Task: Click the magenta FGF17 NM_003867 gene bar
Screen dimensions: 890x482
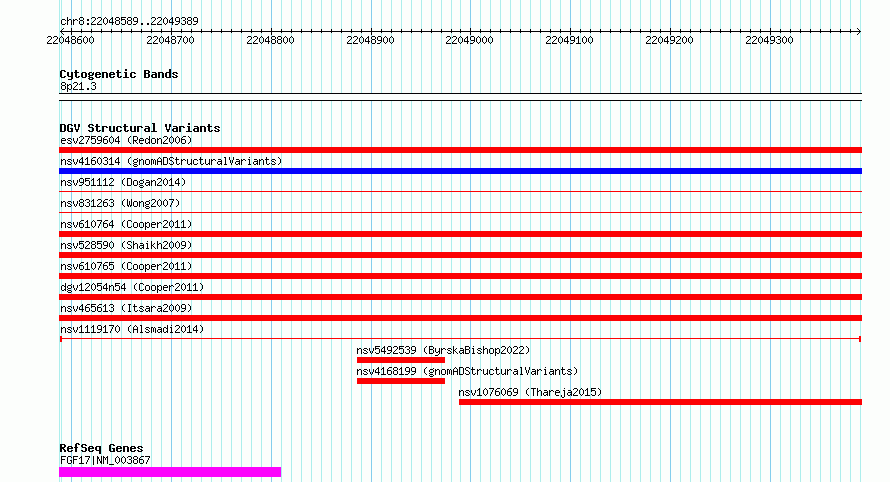Action: point(170,472)
